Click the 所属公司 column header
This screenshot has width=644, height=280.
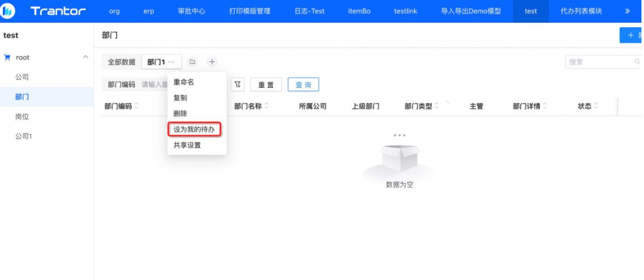[312, 107]
